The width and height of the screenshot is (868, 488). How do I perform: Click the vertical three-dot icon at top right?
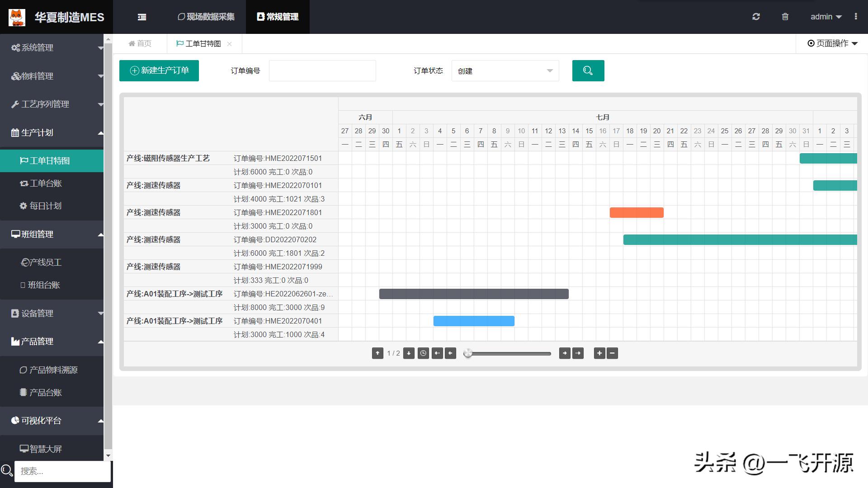coord(856,17)
